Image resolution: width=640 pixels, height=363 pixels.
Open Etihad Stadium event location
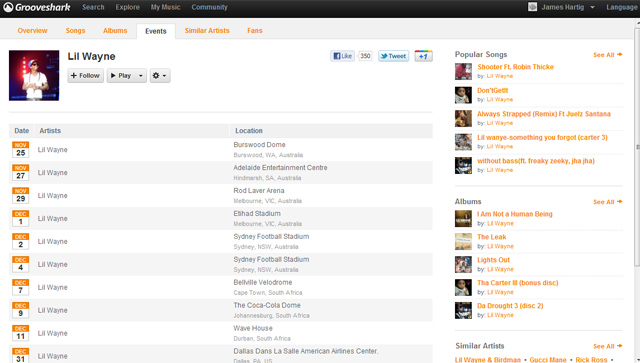257,214
